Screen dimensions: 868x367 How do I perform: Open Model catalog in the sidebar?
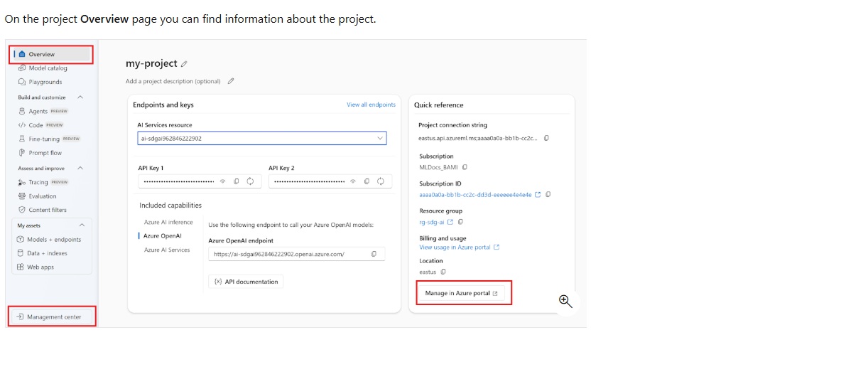(x=48, y=68)
